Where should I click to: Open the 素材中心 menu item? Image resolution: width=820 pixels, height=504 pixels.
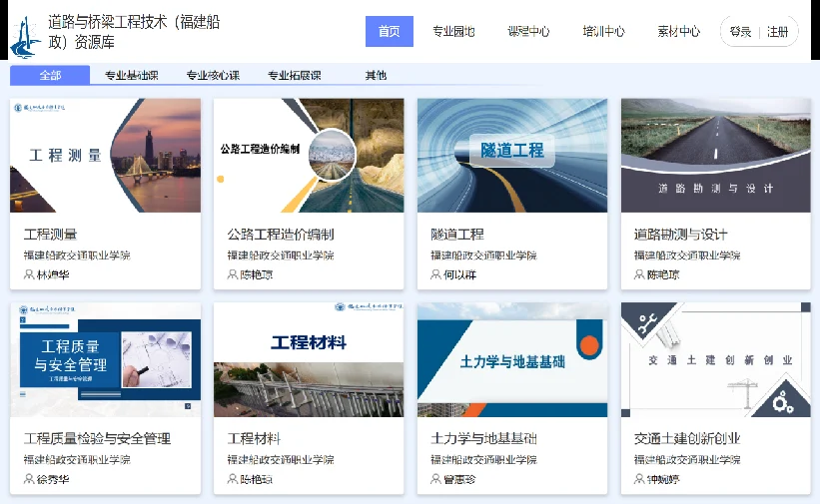pos(678,31)
